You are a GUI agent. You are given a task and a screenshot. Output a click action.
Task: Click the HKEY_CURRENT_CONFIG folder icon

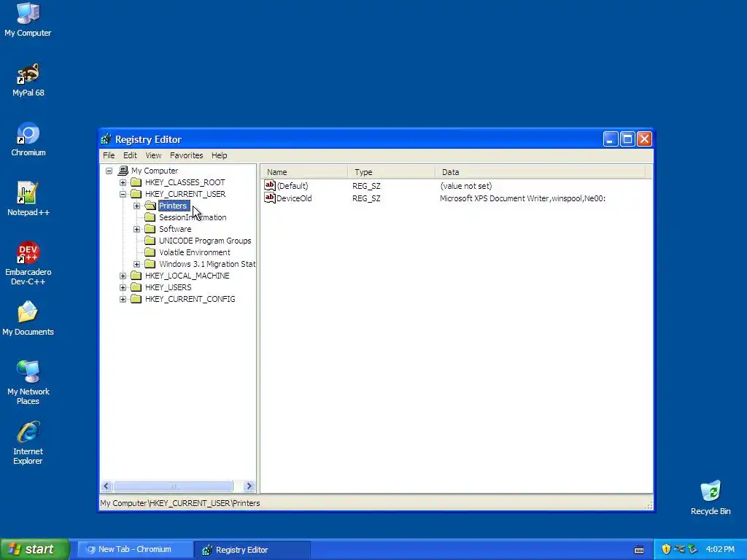136,299
